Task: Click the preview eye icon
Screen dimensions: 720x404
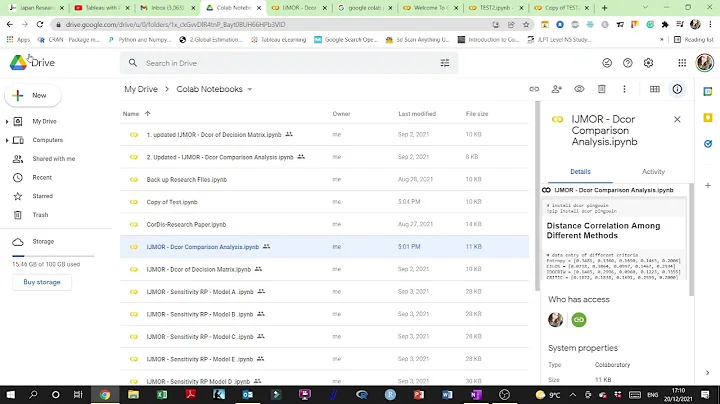Action: [x=579, y=89]
